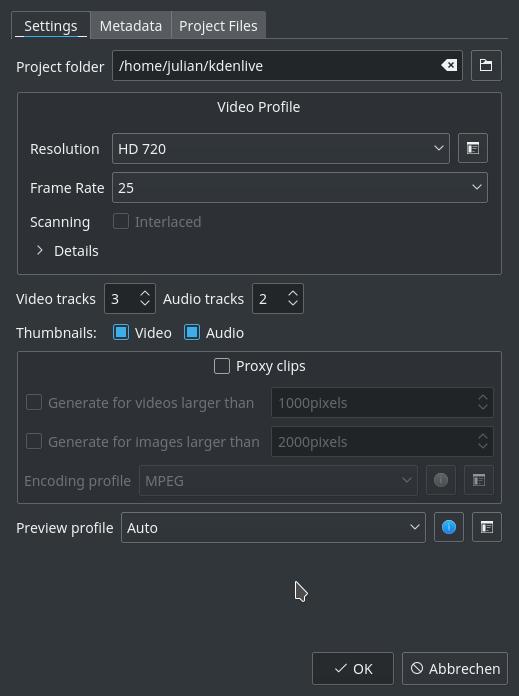Switch to the Project Files tab
The width and height of the screenshot is (519, 696).
tap(218, 26)
